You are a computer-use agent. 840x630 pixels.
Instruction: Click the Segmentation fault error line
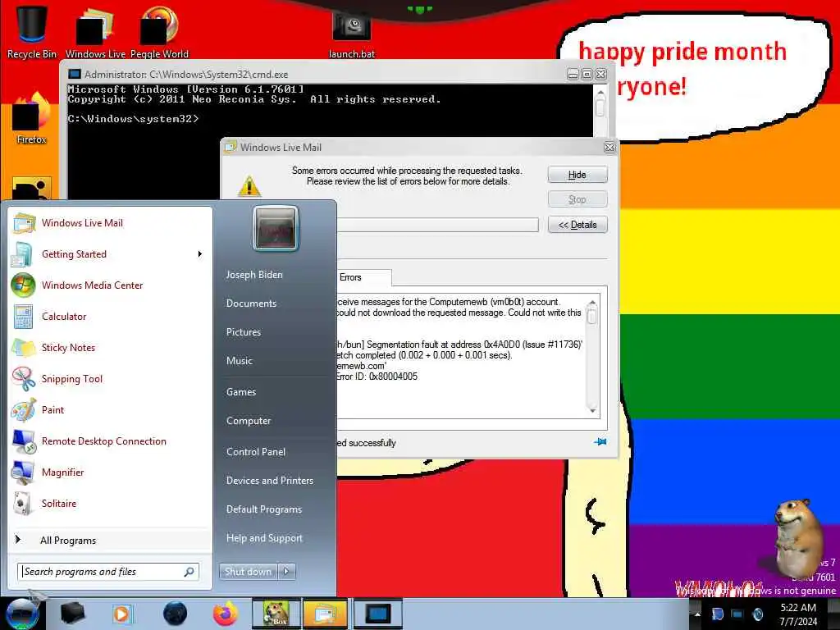pos(459,345)
